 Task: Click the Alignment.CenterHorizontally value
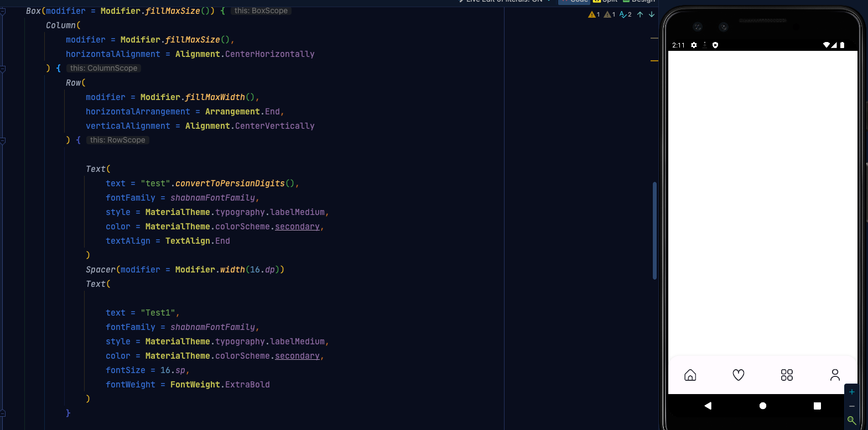245,54
